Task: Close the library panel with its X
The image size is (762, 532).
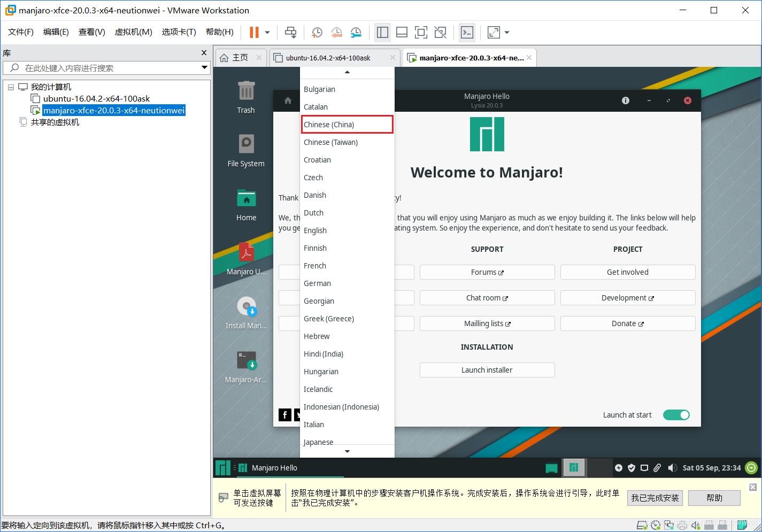Action: point(204,52)
